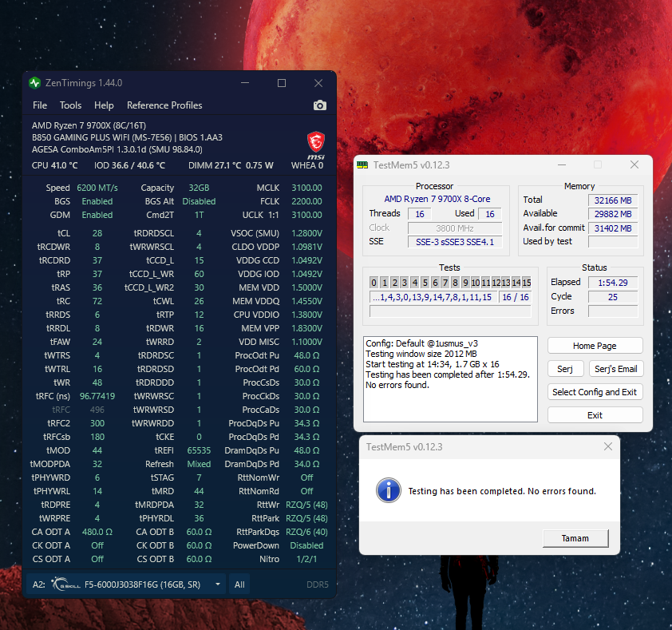Click test box 15 in Tests row

(527, 282)
